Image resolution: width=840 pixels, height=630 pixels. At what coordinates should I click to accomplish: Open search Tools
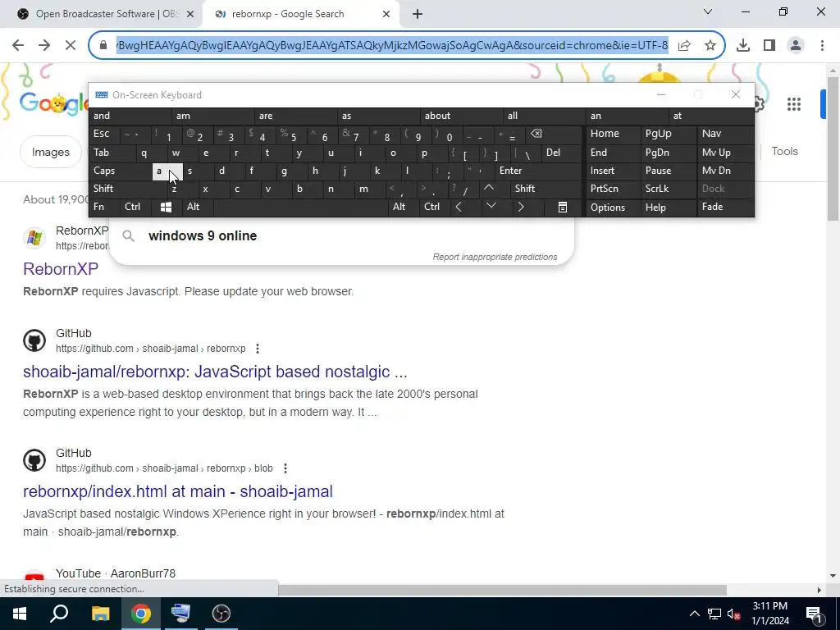click(785, 152)
